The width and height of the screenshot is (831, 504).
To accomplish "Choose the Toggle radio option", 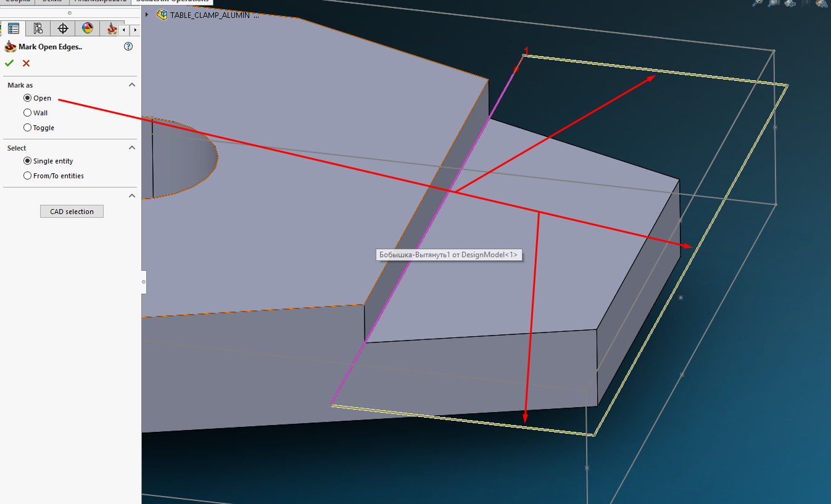I will click(27, 128).
